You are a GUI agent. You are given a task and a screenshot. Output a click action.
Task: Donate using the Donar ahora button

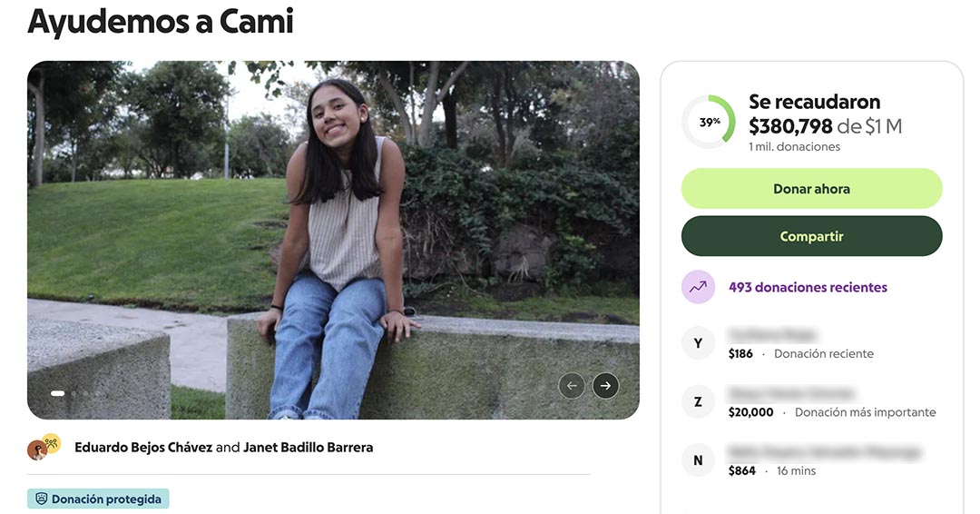pyautogui.click(x=811, y=189)
